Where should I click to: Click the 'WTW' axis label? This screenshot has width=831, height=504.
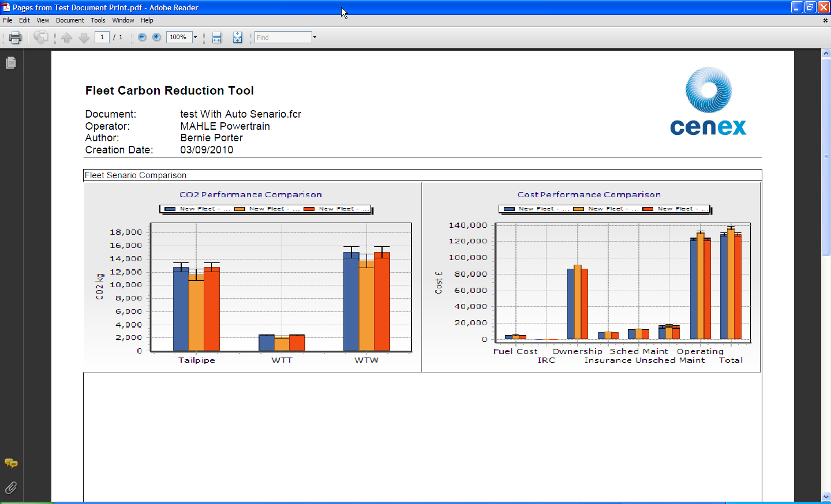coord(367,360)
